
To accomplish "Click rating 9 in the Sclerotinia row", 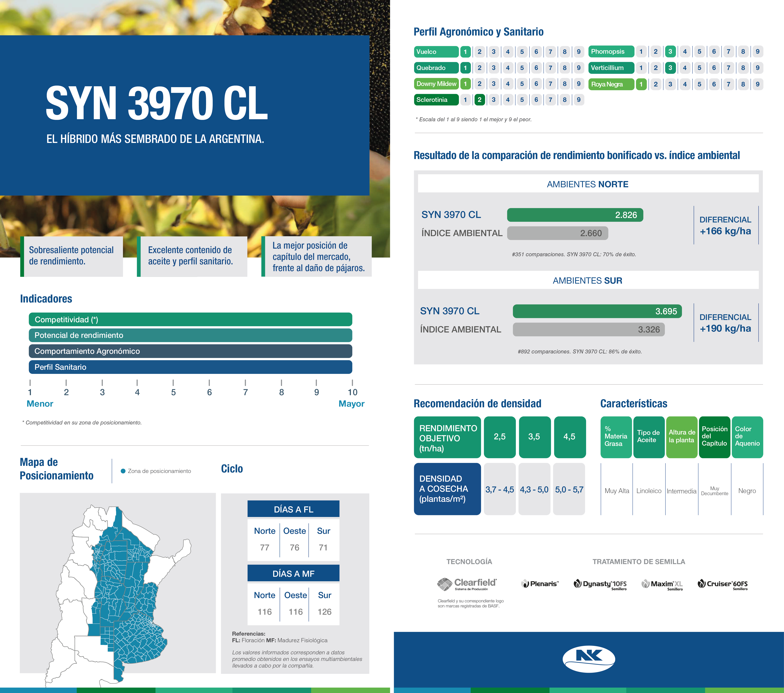I will pos(579,100).
